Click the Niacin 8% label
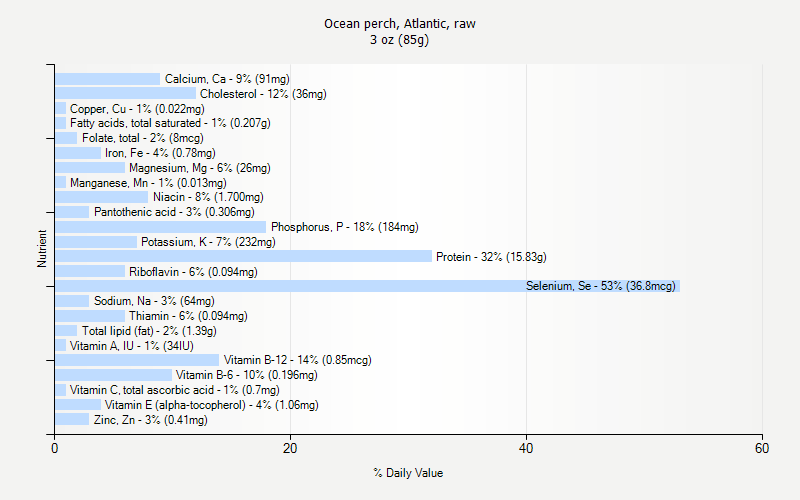Image resolution: width=800 pixels, height=500 pixels. click(208, 197)
